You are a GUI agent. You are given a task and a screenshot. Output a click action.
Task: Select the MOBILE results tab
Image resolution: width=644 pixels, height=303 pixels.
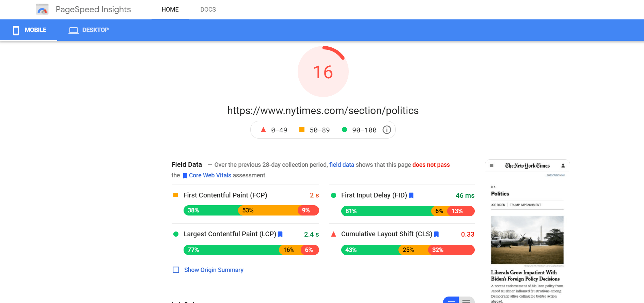coord(29,30)
